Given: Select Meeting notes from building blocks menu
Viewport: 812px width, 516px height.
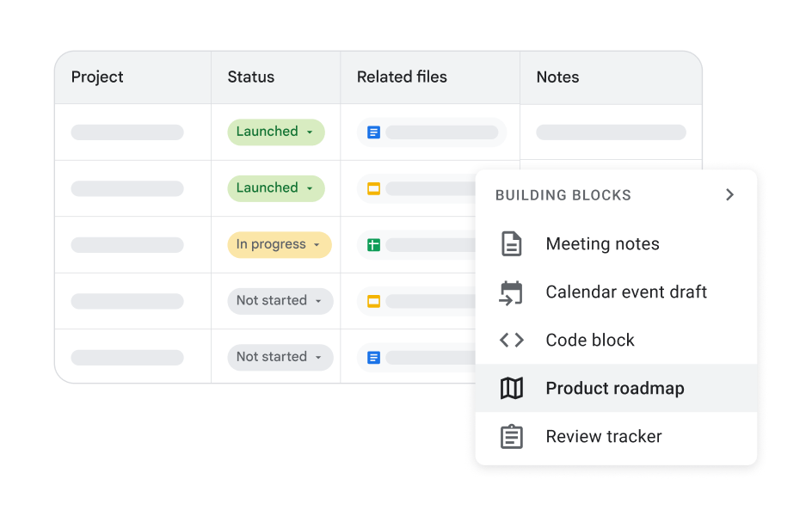Looking at the screenshot, I should click(602, 244).
